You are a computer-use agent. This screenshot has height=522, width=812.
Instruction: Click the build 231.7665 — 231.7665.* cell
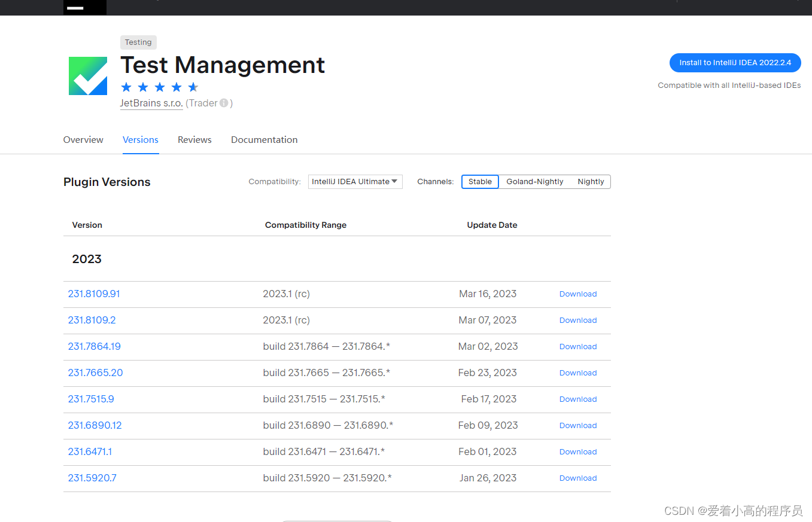tap(327, 373)
